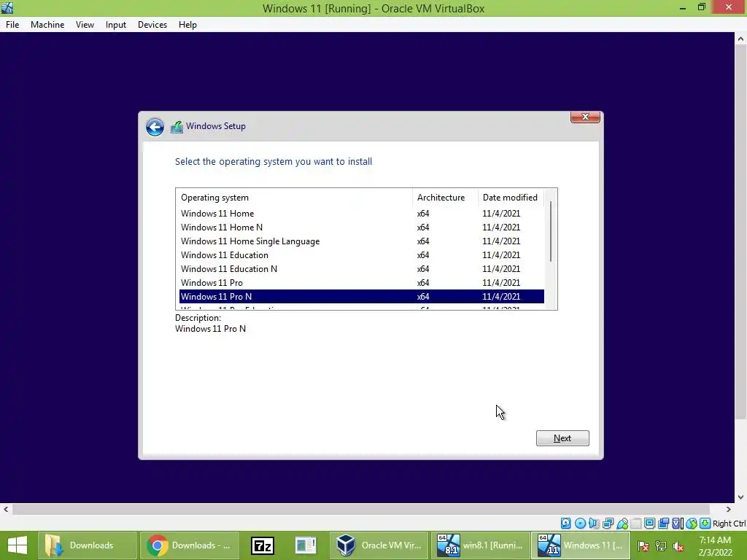Select Windows 11 Education

pyautogui.click(x=361, y=254)
